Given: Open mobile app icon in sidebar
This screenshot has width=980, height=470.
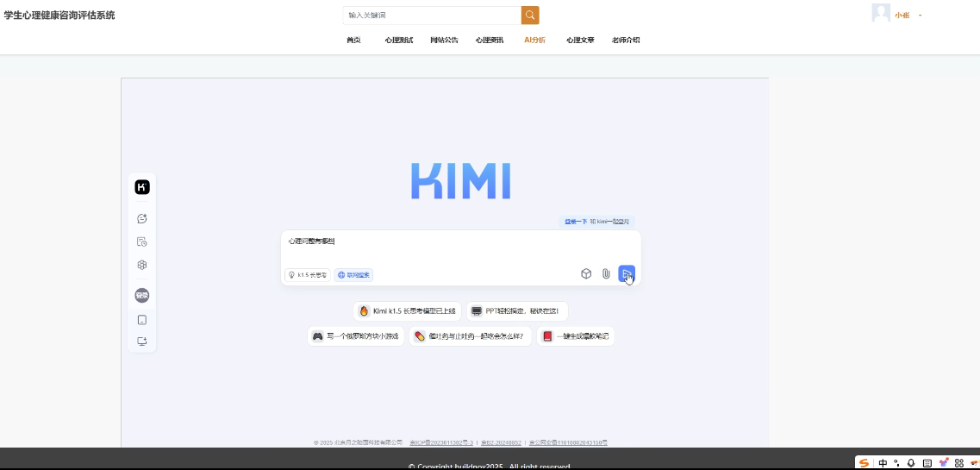Looking at the screenshot, I should pos(142,320).
